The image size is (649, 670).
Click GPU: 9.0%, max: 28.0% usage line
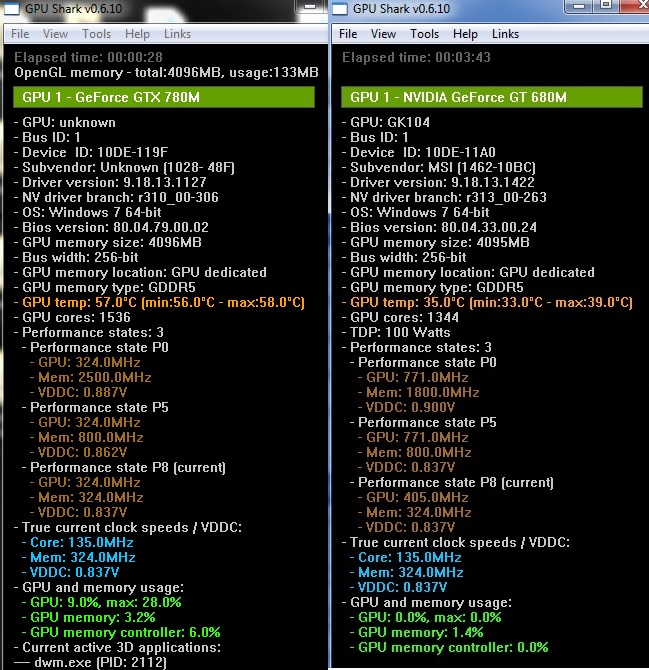(x=102, y=602)
